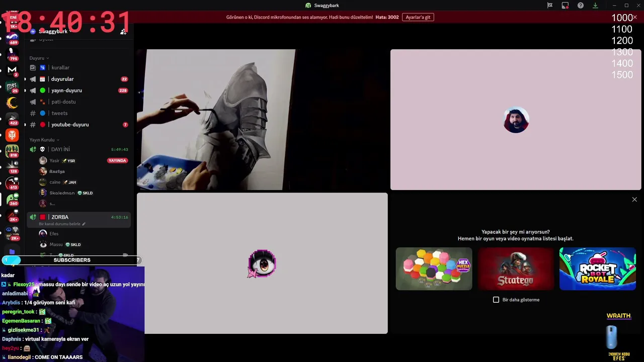Click the bearded avatar in pink tile
The height and width of the screenshot is (362, 644).
516,120
